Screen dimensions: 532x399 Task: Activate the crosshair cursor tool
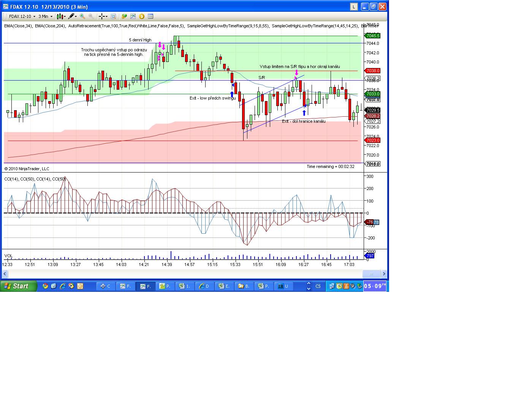(x=101, y=16)
